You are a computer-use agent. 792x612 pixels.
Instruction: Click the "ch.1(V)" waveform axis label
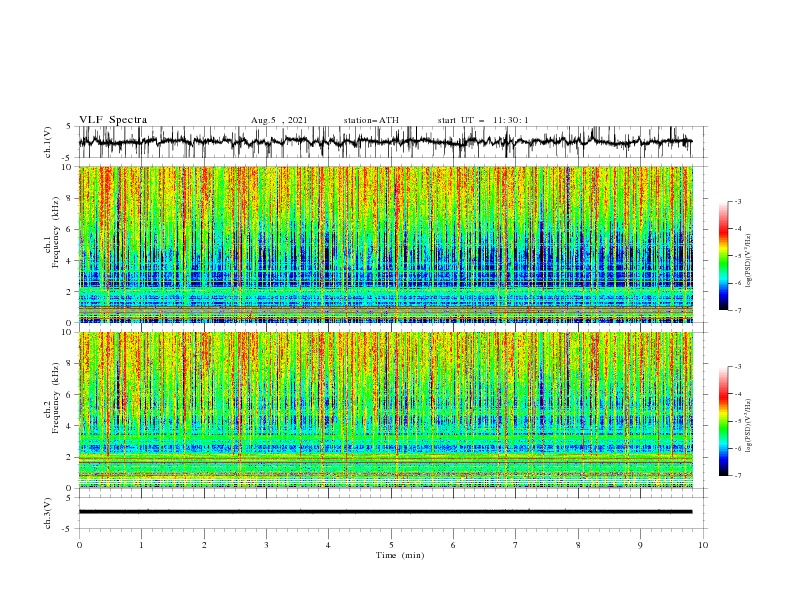[x=48, y=142]
